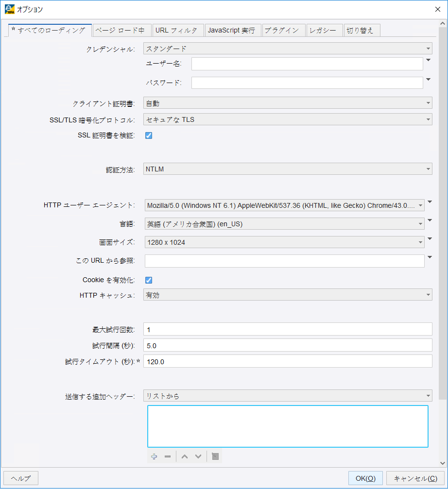Switch to the JavaScript 実行 tab
This screenshot has width=448, height=489.
(x=232, y=30)
